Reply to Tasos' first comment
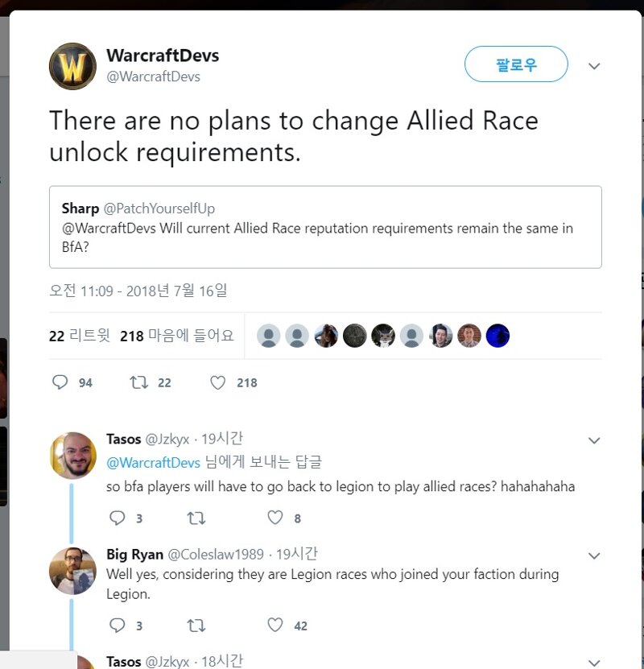Screen dimensions: 644x669 (117, 518)
